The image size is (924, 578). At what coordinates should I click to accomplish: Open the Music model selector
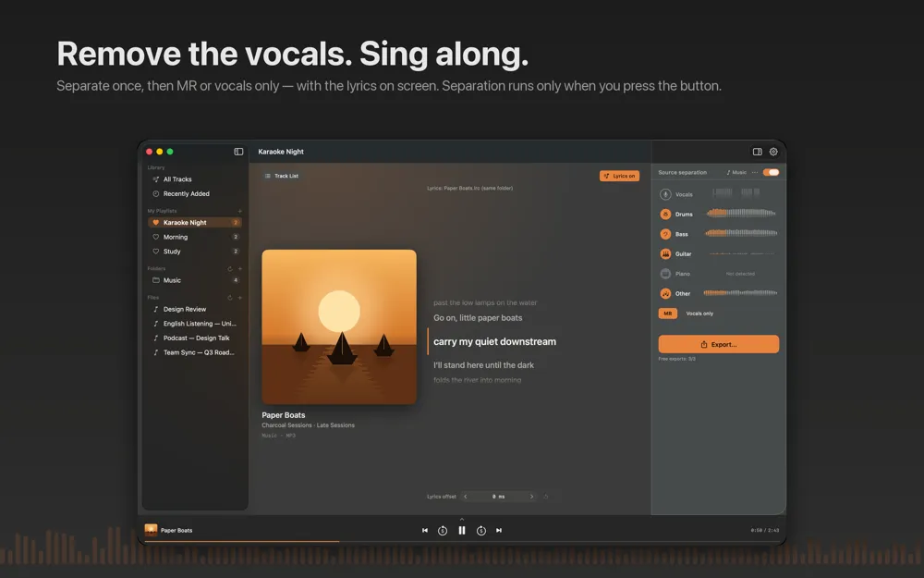[x=736, y=172]
